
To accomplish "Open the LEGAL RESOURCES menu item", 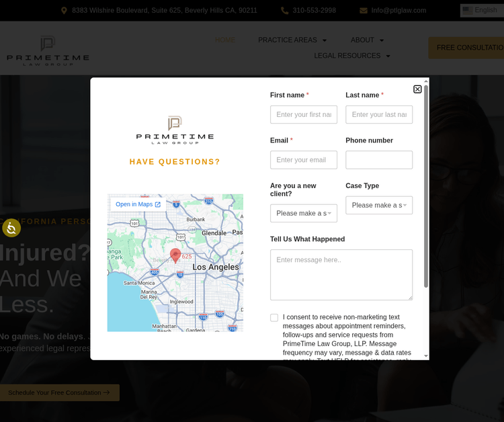I will point(347,56).
